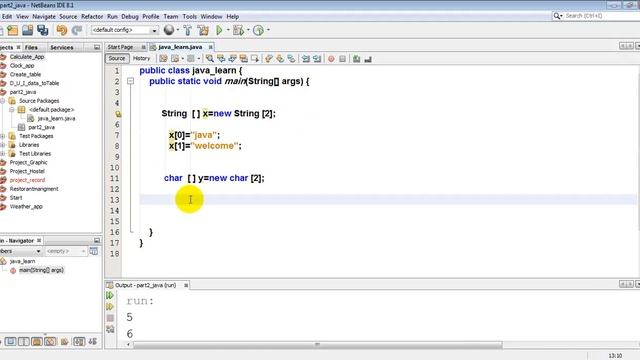Screen dimensions: 640x360
Task: Click Find Selection magnifier in editor toolbar
Action: (209, 59)
